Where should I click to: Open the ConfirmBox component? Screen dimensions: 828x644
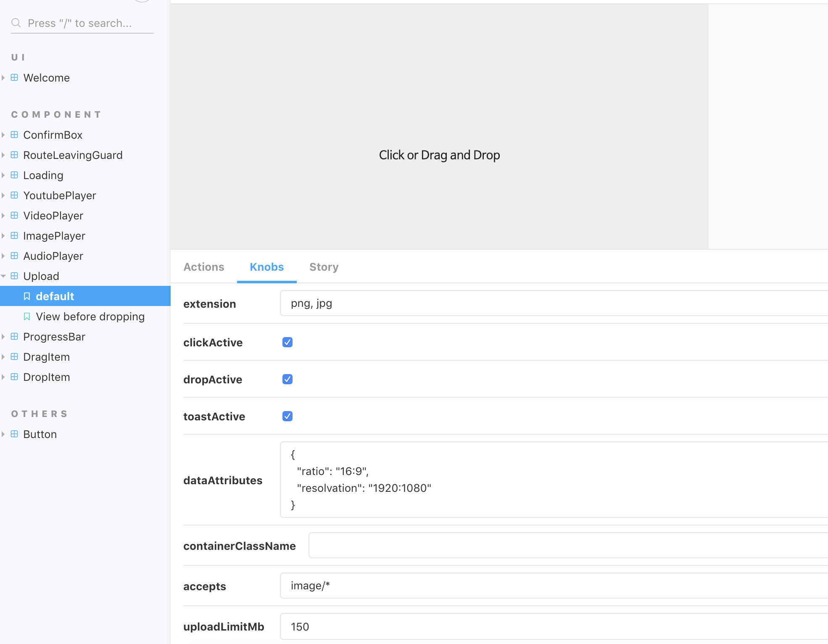(x=53, y=135)
